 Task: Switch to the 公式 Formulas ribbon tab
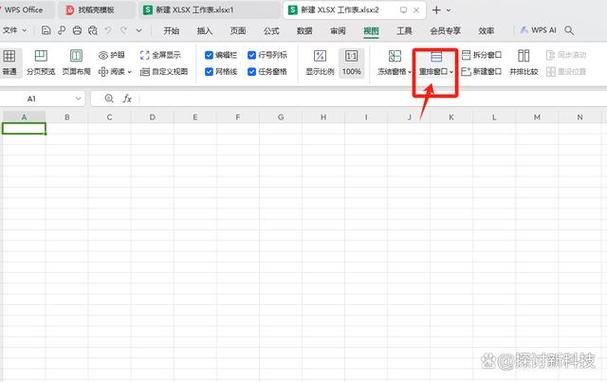click(271, 31)
